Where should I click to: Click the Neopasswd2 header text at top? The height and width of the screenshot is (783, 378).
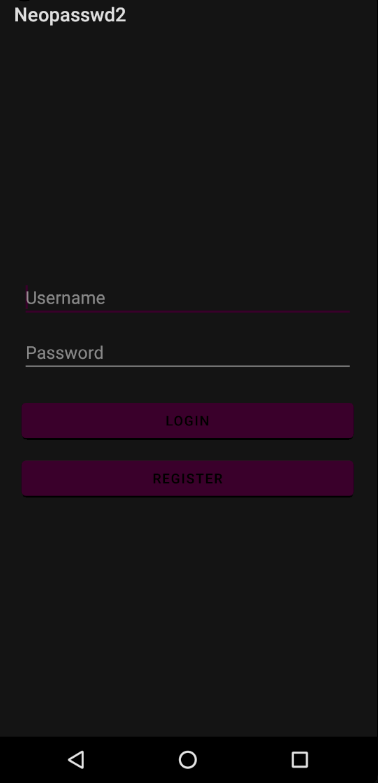[70, 15]
